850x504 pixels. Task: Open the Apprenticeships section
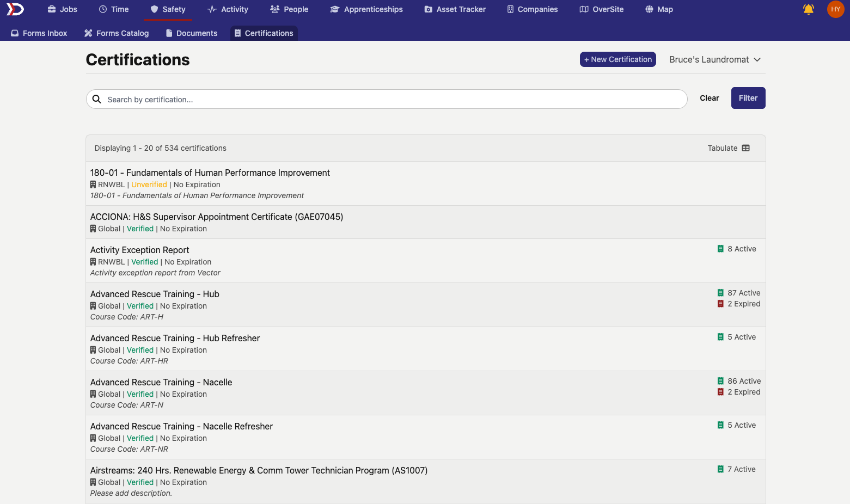coord(366,9)
